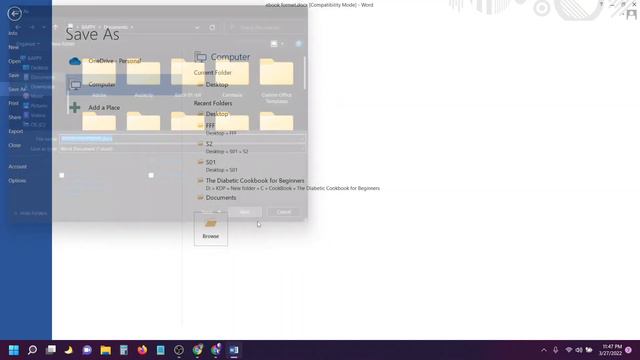
Task: Open The Diabetic Cookbook for Beginners folder
Action: pyautogui.click(x=288, y=184)
